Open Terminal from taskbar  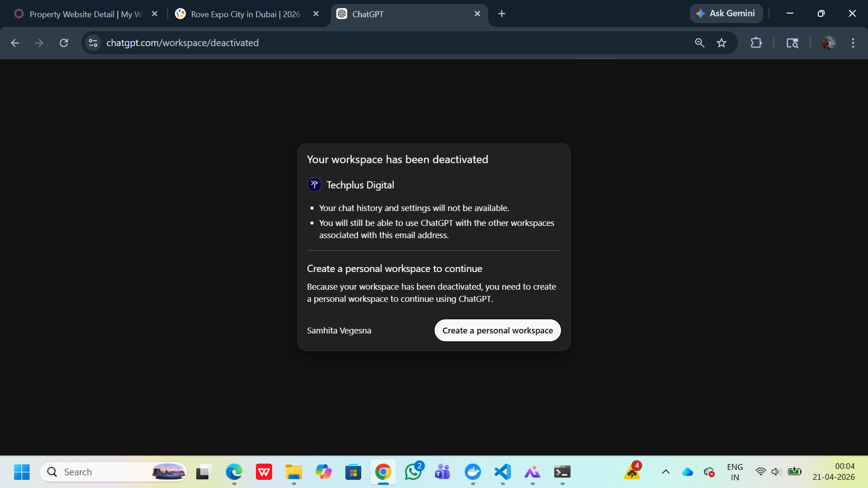tap(562, 472)
